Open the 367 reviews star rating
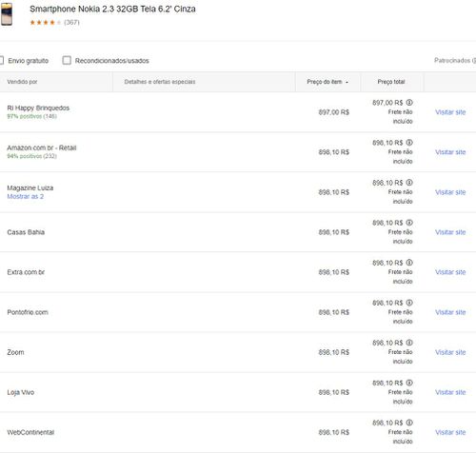Image resolution: width=476 pixels, height=453 pixels. [54, 22]
